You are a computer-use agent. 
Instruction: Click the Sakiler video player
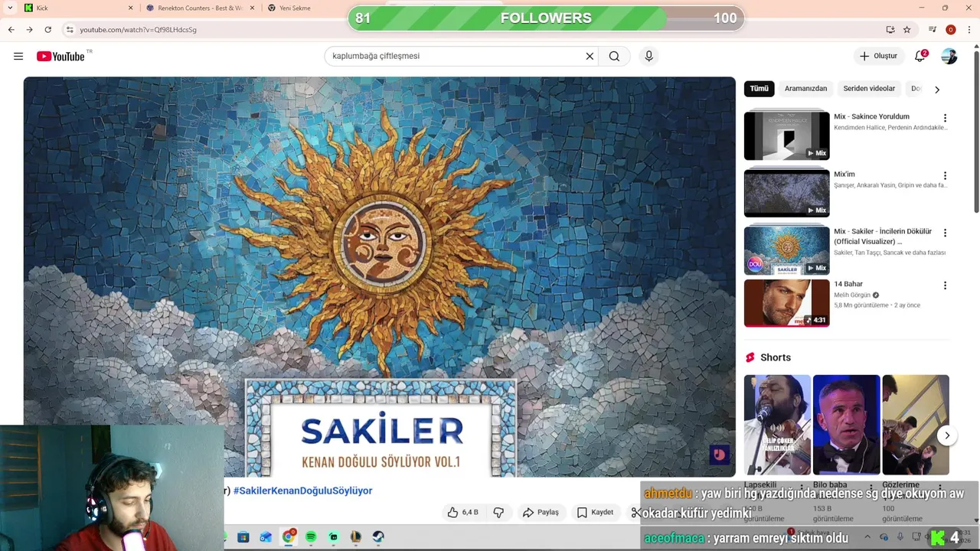[379, 276]
